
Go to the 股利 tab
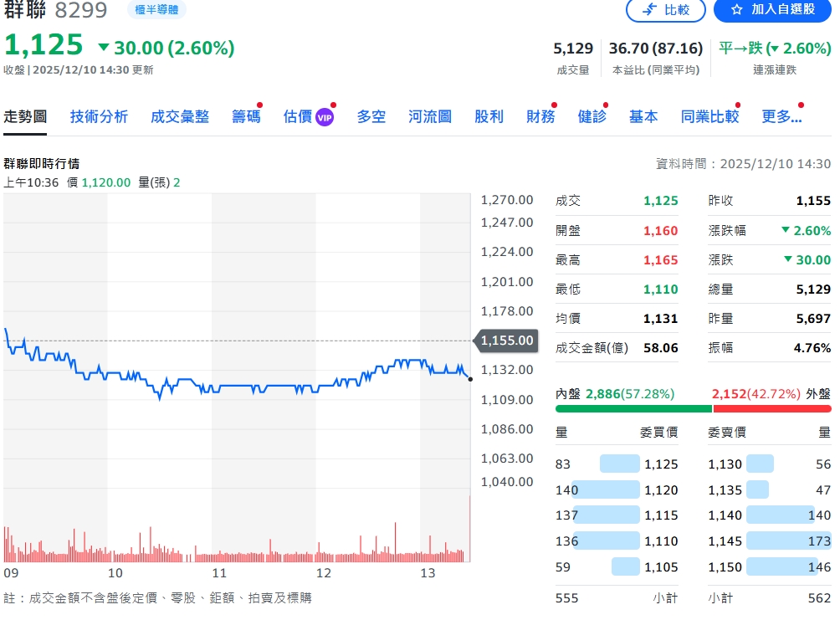point(489,116)
